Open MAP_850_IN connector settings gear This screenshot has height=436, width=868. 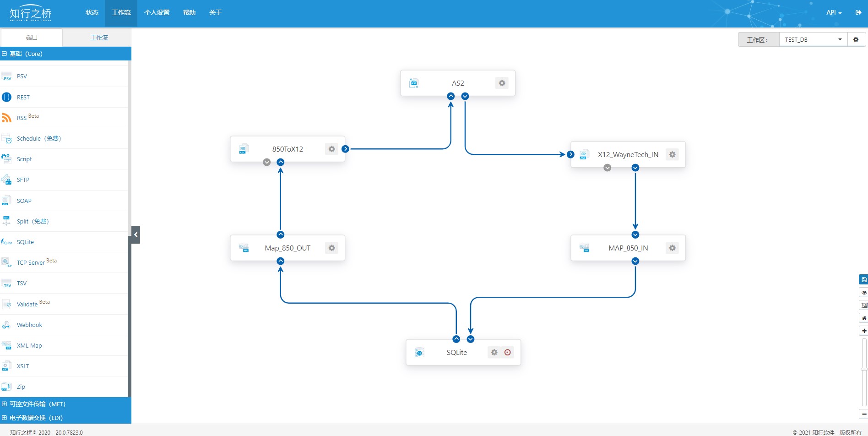(x=672, y=248)
